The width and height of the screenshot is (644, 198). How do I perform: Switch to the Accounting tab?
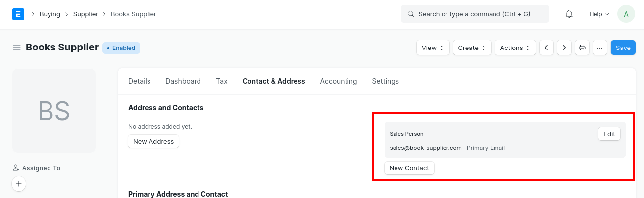coord(338,81)
